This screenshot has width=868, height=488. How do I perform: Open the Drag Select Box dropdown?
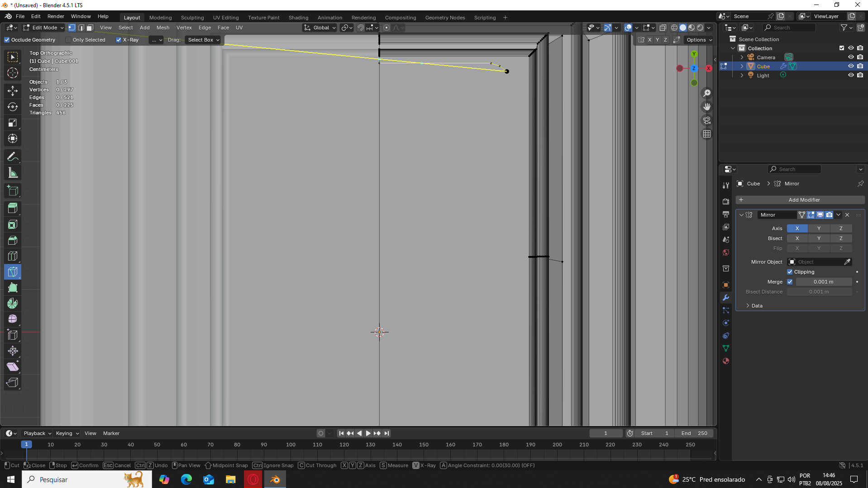203,40
